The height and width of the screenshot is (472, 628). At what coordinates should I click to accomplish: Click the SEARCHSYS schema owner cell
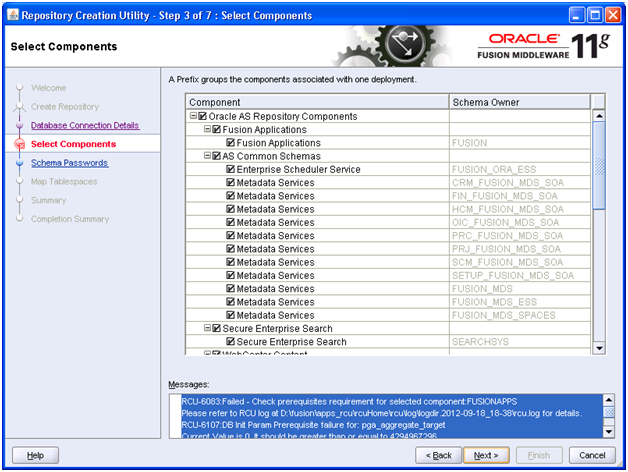click(x=520, y=341)
